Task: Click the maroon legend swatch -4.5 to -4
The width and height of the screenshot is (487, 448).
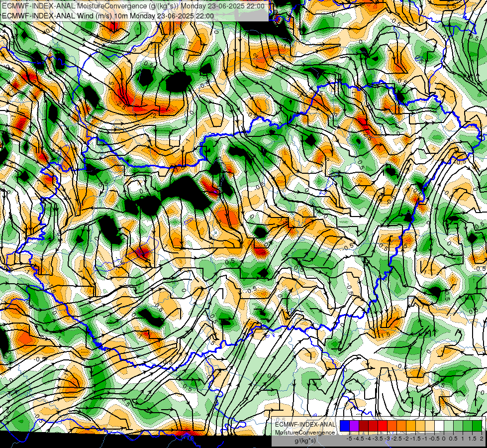Action: click(364, 426)
